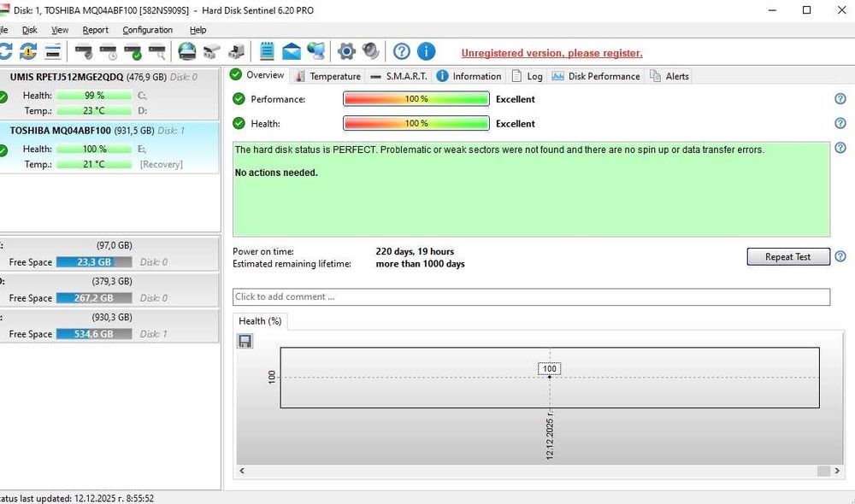
Task: Click the Unregistered version, please register link
Action: (x=551, y=53)
